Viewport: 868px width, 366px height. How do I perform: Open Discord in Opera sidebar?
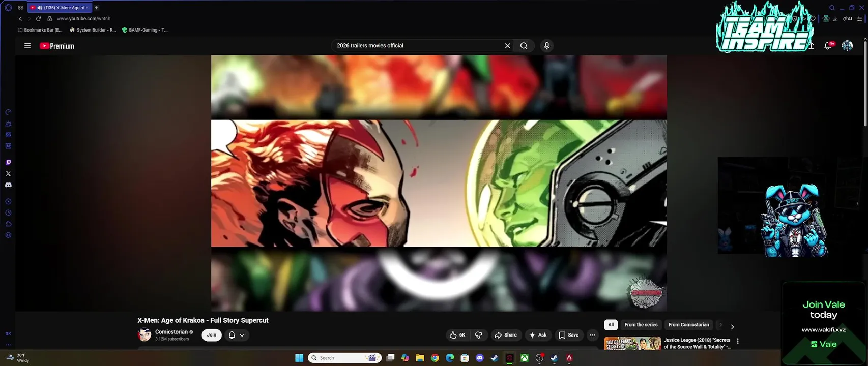(8, 185)
